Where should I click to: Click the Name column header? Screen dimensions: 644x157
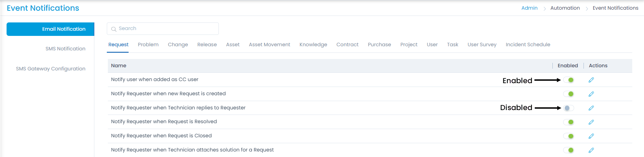[119, 66]
